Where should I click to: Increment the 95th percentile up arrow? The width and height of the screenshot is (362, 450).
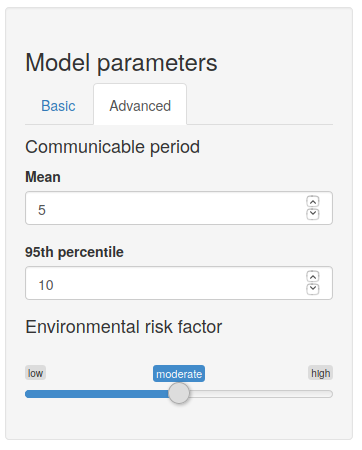click(313, 277)
